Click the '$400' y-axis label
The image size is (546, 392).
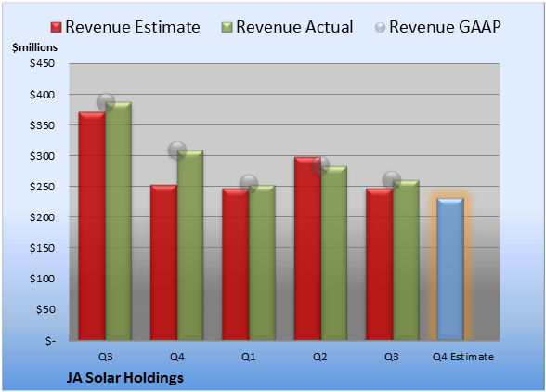click(x=42, y=95)
